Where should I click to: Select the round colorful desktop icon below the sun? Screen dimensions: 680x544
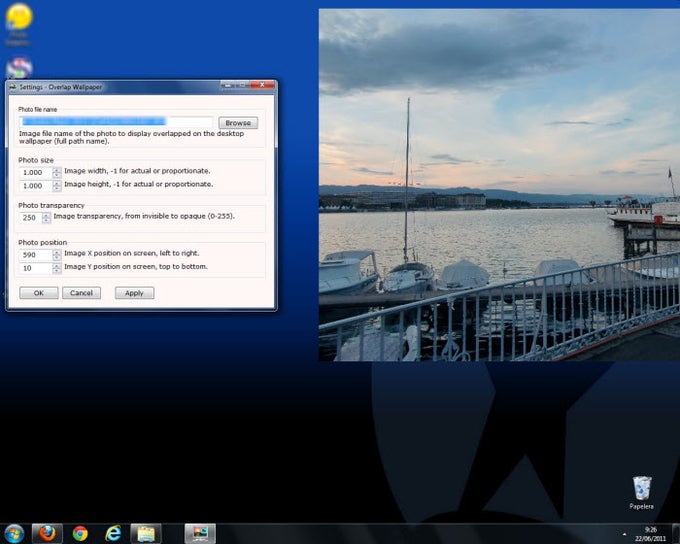[x=19, y=68]
